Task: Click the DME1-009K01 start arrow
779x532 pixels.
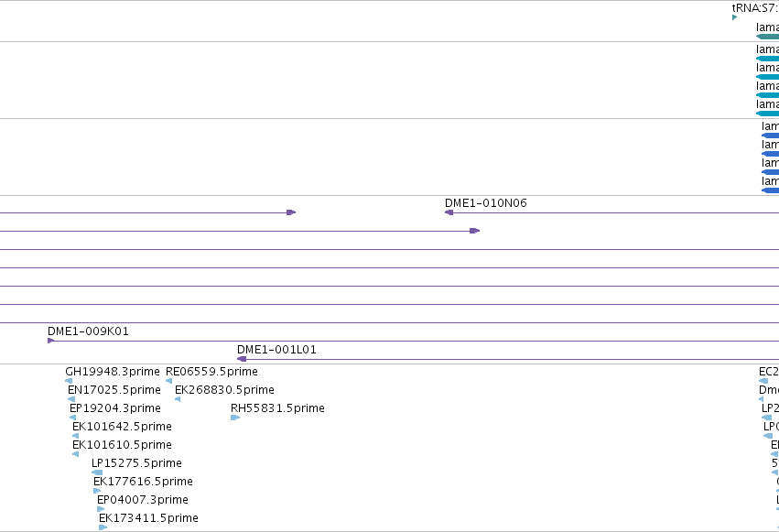Action: [50, 341]
